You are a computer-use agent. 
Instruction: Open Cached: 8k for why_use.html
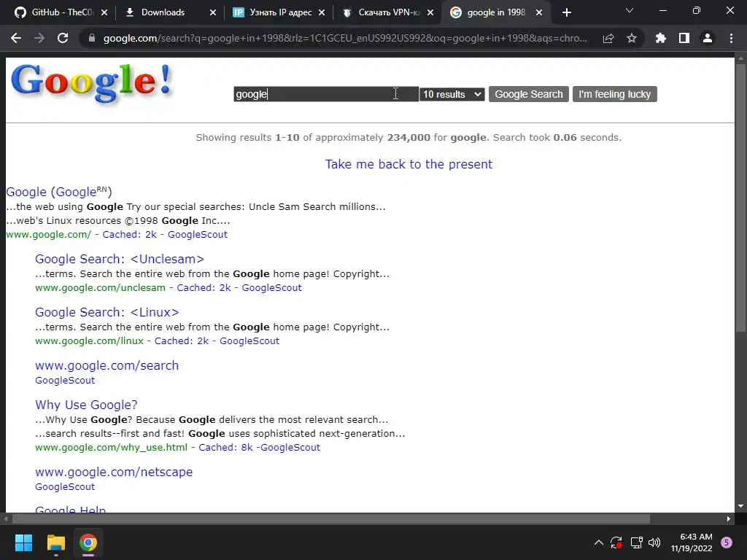(225, 447)
